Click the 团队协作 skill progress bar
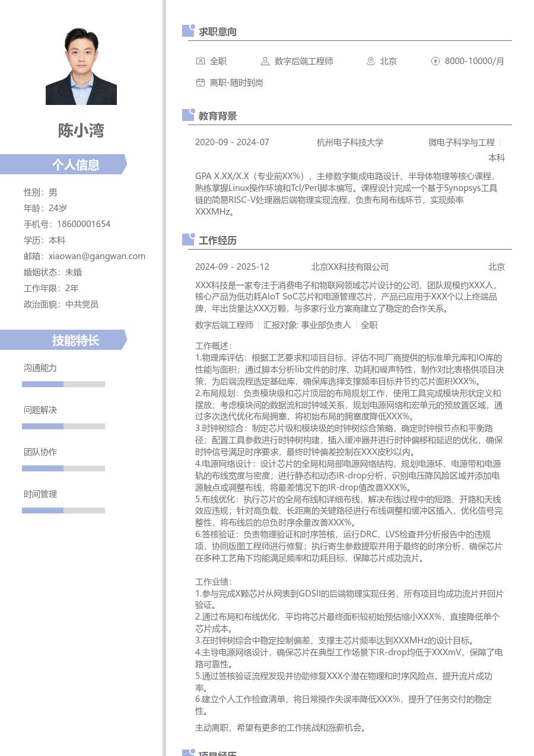 point(63,468)
